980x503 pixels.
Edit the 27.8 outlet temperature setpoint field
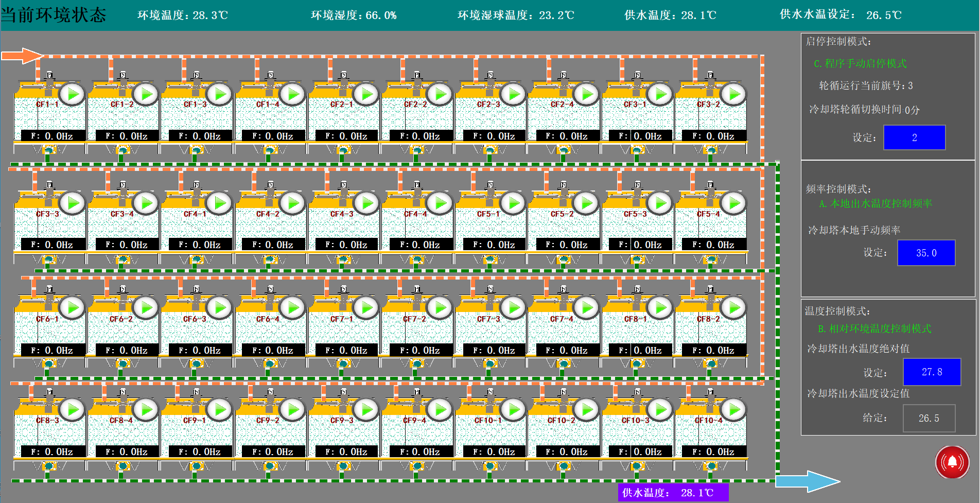tap(931, 372)
